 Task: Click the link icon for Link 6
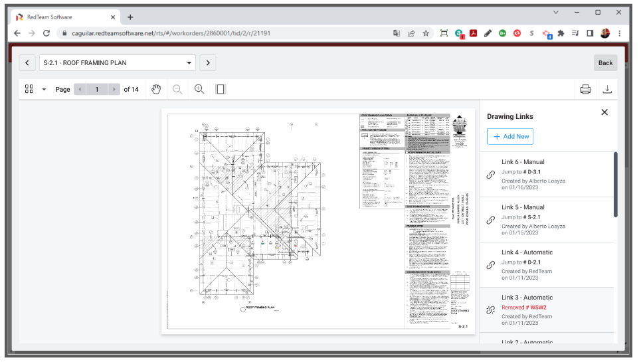(491, 175)
